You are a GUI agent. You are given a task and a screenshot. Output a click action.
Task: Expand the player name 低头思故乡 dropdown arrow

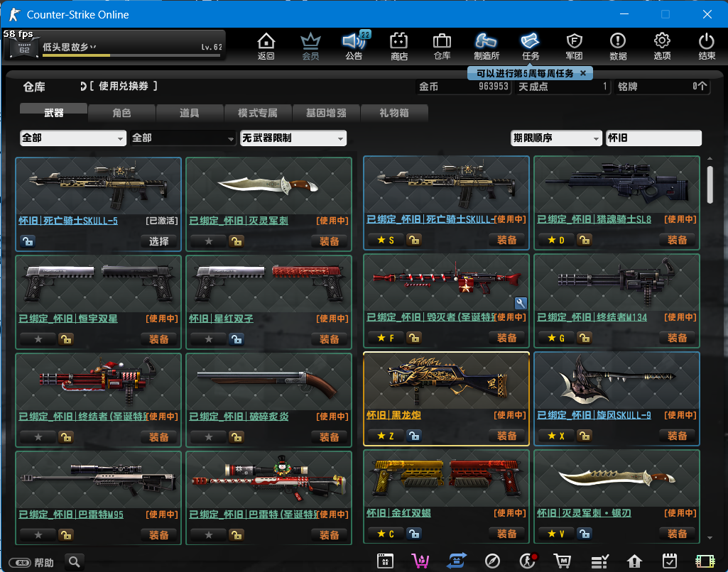pos(93,47)
